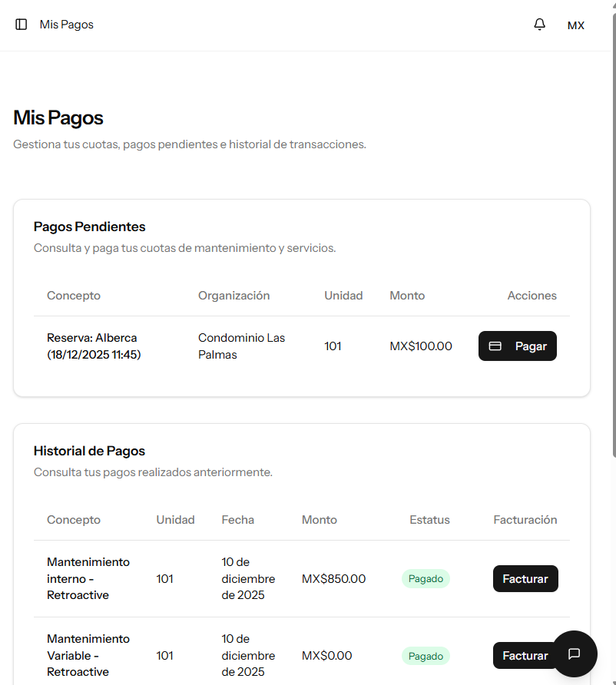Image resolution: width=616 pixels, height=685 pixels.
Task: Pay the Alberca reservation with Pagar
Action: click(x=517, y=346)
